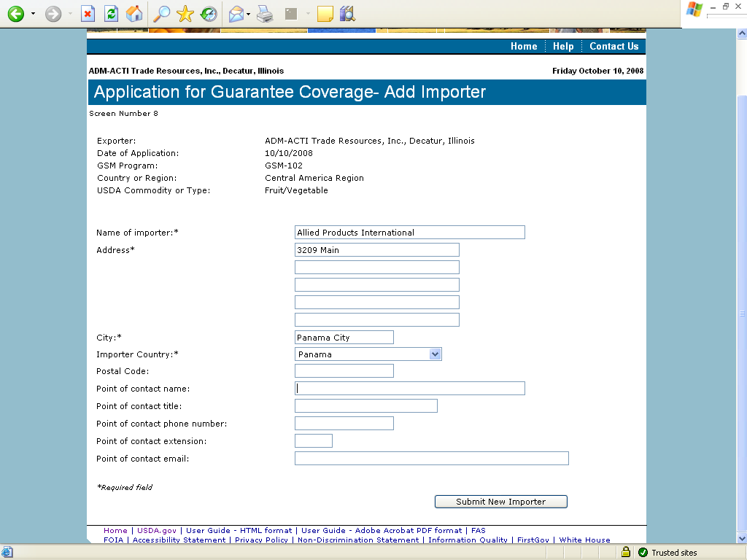Refresh the page with the green arrows icon

click(111, 14)
